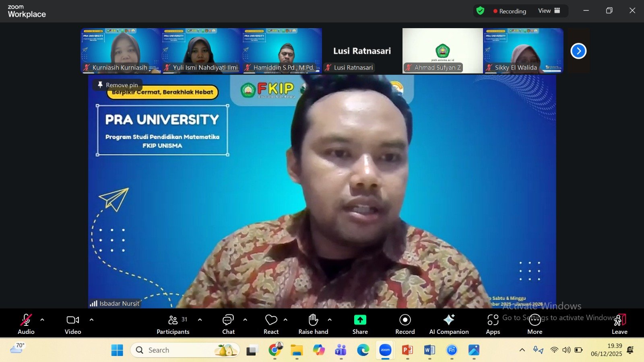
Task: Open the Chat panel
Action: pos(228,320)
